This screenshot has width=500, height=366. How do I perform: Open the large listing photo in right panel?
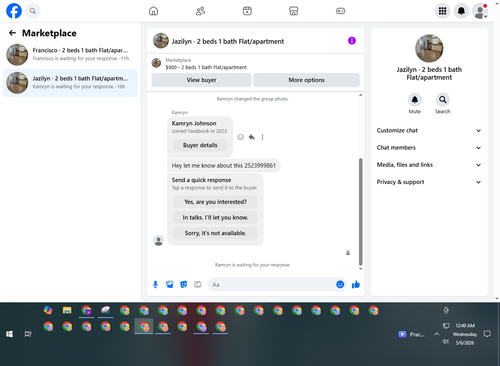click(429, 48)
